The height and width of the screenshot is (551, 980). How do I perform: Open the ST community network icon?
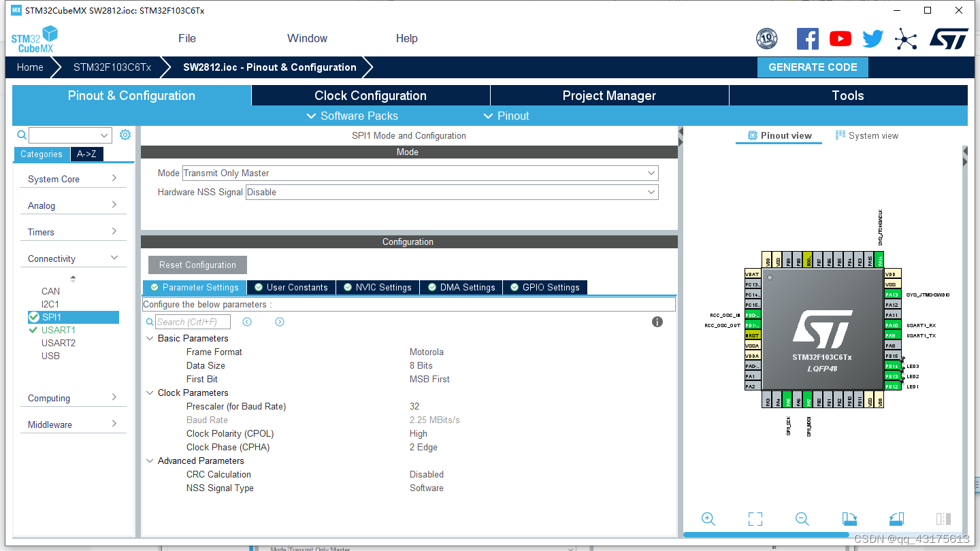point(906,39)
